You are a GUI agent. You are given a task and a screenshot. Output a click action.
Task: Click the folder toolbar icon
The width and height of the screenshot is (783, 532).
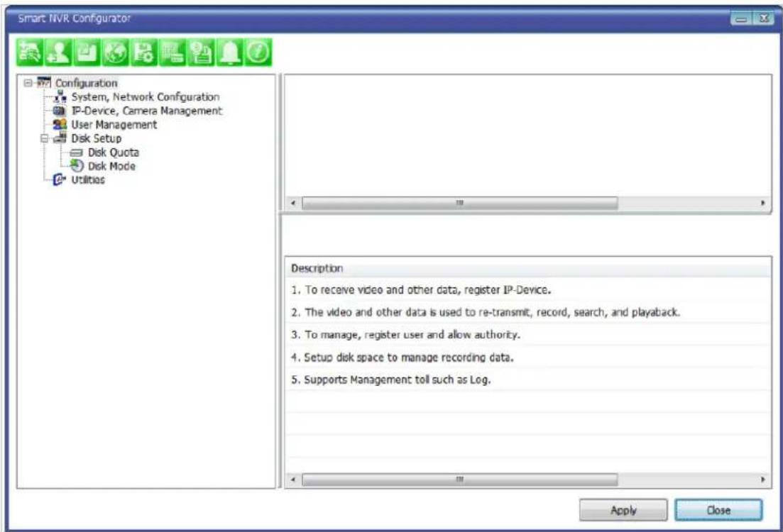pos(87,52)
